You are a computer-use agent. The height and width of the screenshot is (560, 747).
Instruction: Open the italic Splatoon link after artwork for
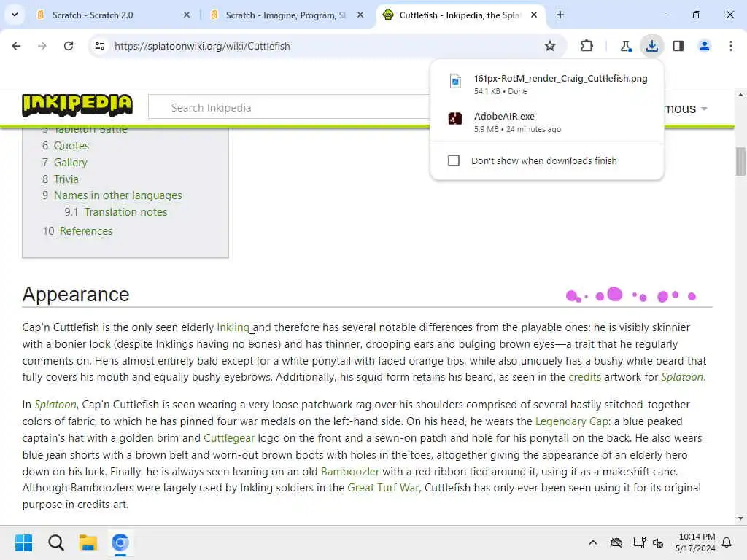(x=682, y=377)
